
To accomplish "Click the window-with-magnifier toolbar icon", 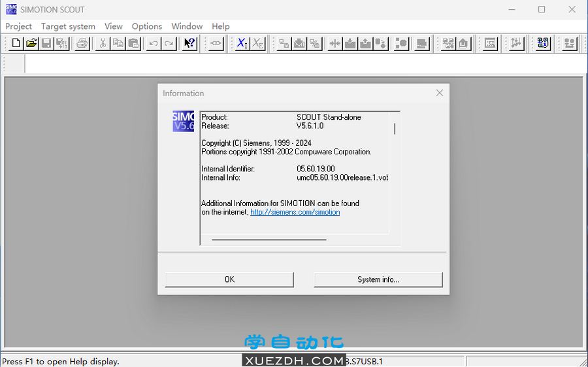I will point(490,43).
